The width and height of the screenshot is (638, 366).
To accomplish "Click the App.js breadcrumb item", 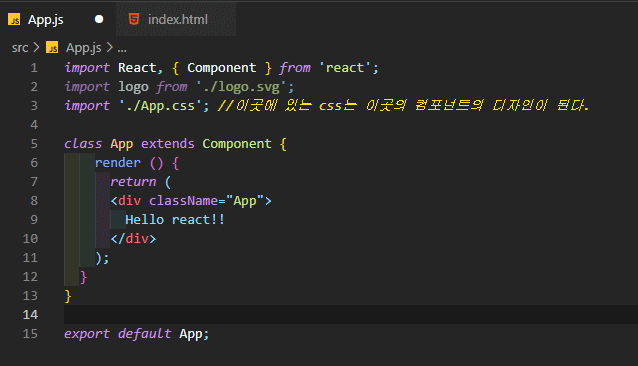I will pyautogui.click(x=83, y=48).
